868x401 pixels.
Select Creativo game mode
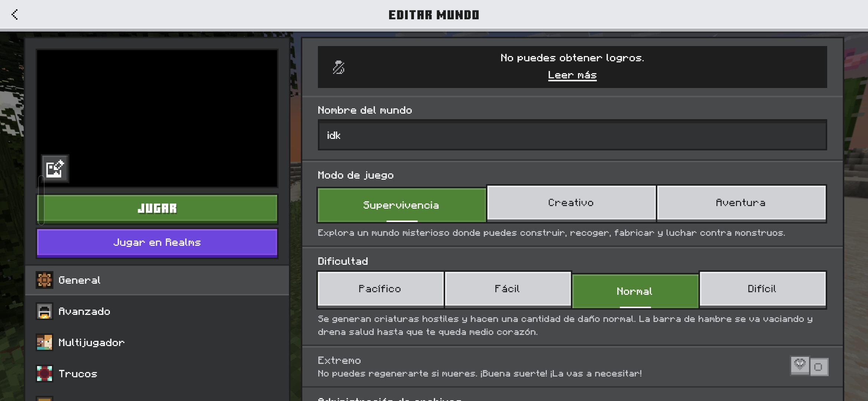click(571, 203)
